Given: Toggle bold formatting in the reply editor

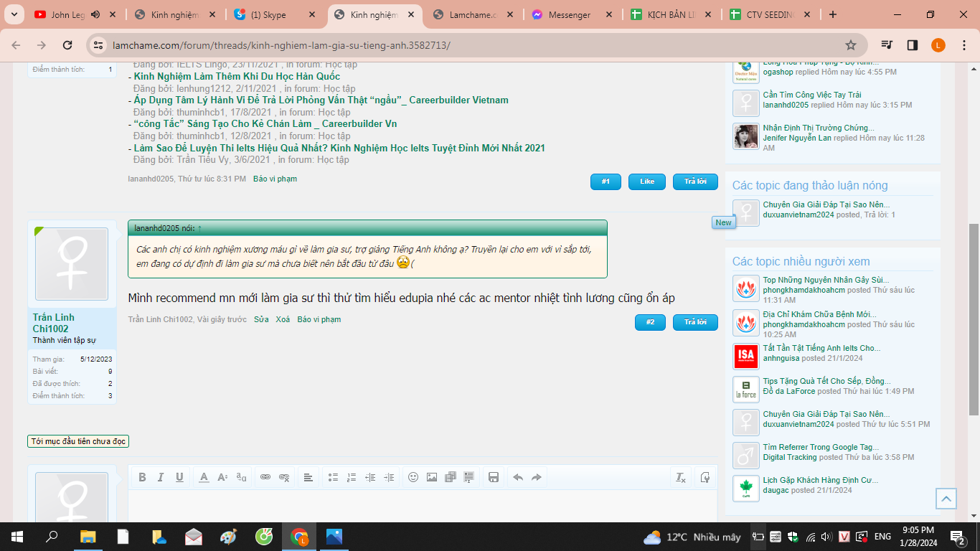Looking at the screenshot, I should (142, 477).
